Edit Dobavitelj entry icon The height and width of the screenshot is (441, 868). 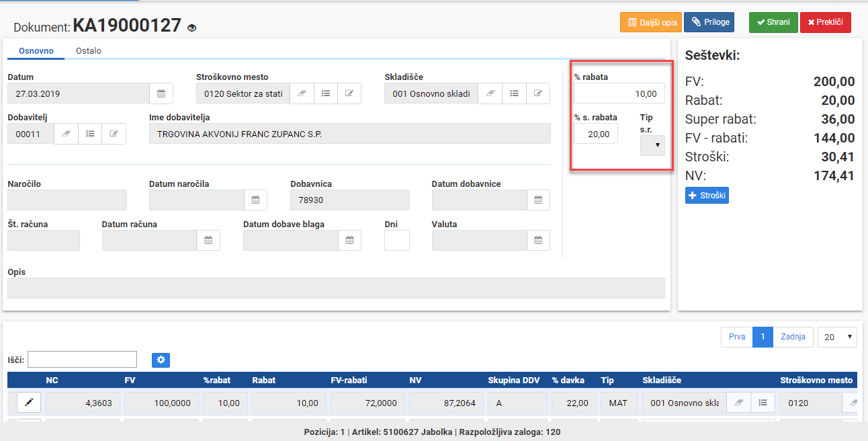point(114,134)
